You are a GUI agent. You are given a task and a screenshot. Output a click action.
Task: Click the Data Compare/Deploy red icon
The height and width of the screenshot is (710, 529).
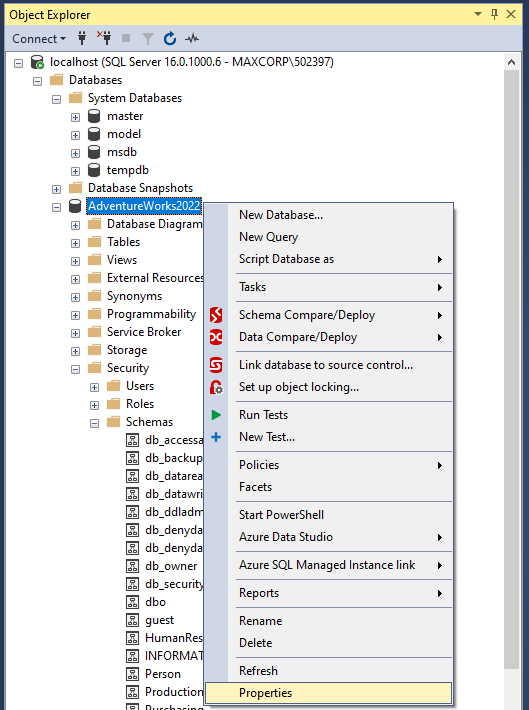coord(216,337)
